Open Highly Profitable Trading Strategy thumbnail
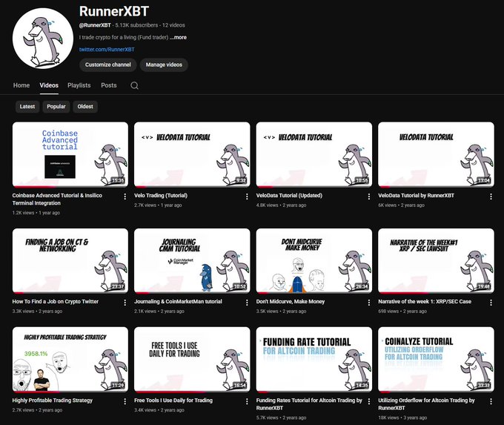This screenshot has width=504, height=425. click(x=70, y=360)
